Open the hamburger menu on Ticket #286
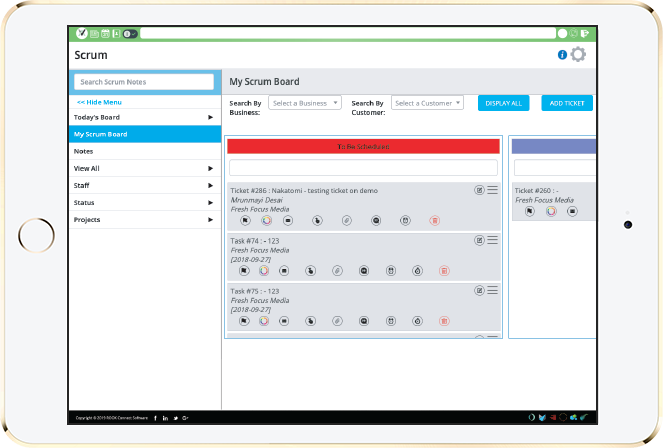Image resolution: width=663 pixels, height=448 pixels. (x=492, y=190)
